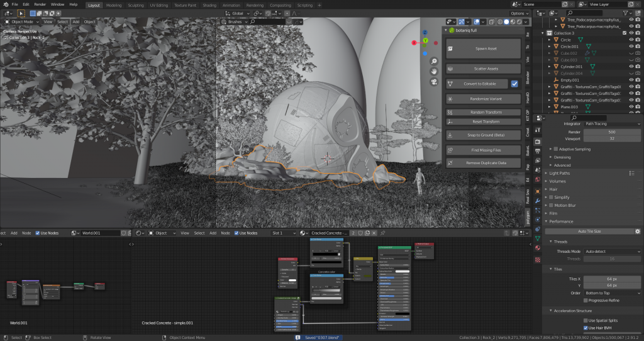Image resolution: width=644 pixels, height=341 pixels.
Task: Click the Auto Tile Size gear icon
Action: 638,232
